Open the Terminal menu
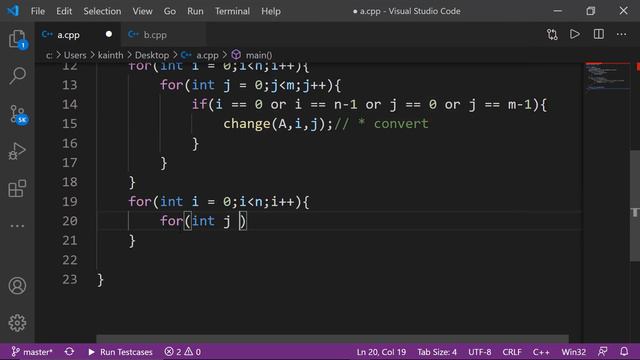 tap(232, 11)
